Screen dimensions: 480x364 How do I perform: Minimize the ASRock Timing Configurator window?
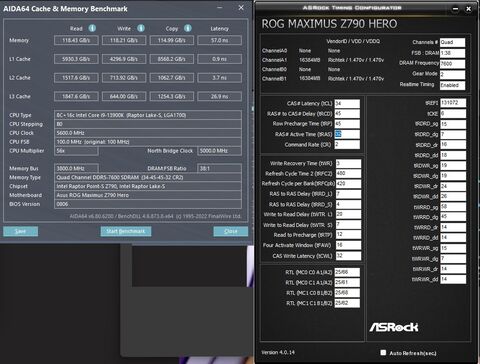pos(456,9)
